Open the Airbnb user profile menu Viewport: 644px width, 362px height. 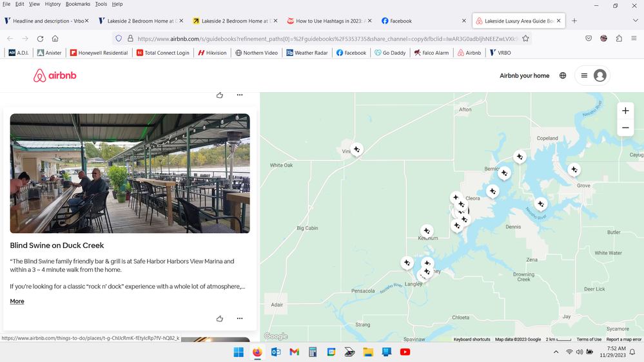point(592,75)
